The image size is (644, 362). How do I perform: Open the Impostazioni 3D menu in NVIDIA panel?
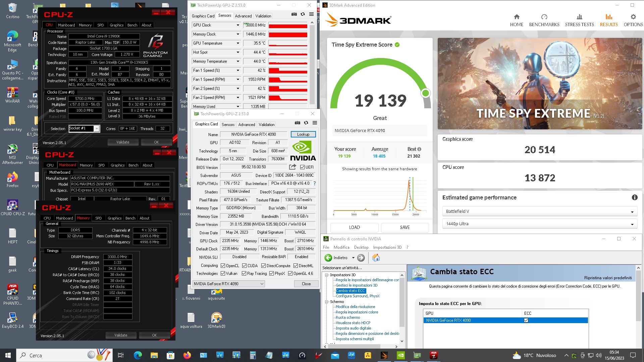(387, 247)
